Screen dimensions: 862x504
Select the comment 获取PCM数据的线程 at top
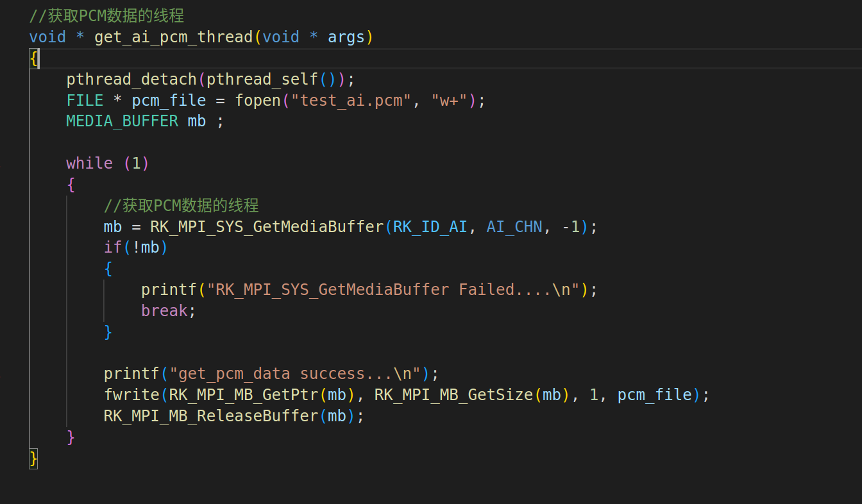pos(106,15)
